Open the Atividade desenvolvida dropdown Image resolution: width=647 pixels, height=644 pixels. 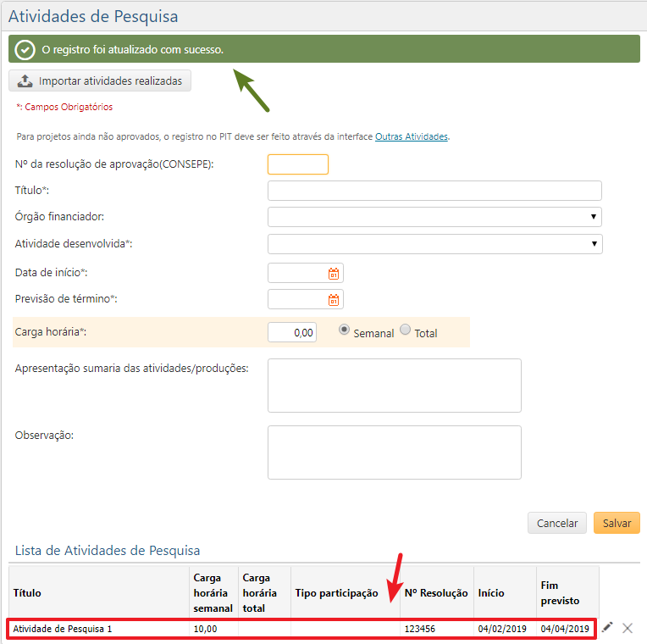[435, 244]
